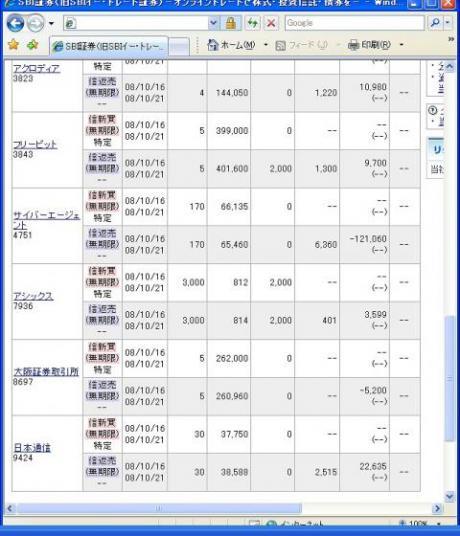Go back with the browser Back arrow

click(x=15, y=24)
